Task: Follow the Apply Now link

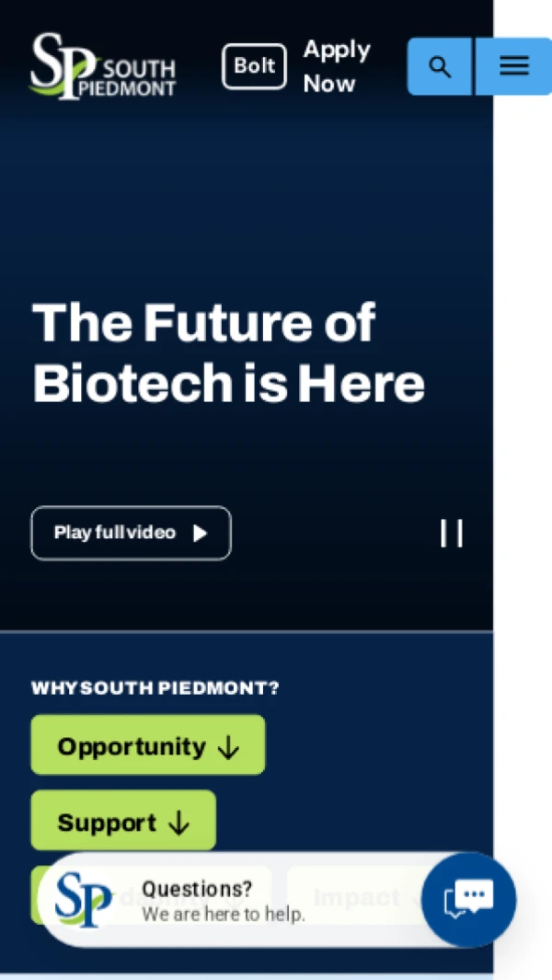Action: coord(337,66)
